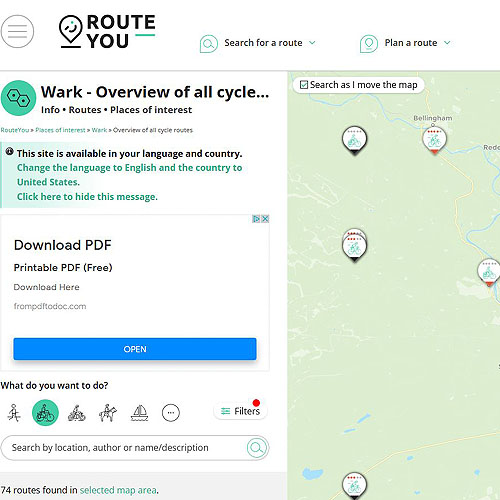Toggle Search as I move the map
Screen dimensions: 500x500
click(304, 85)
